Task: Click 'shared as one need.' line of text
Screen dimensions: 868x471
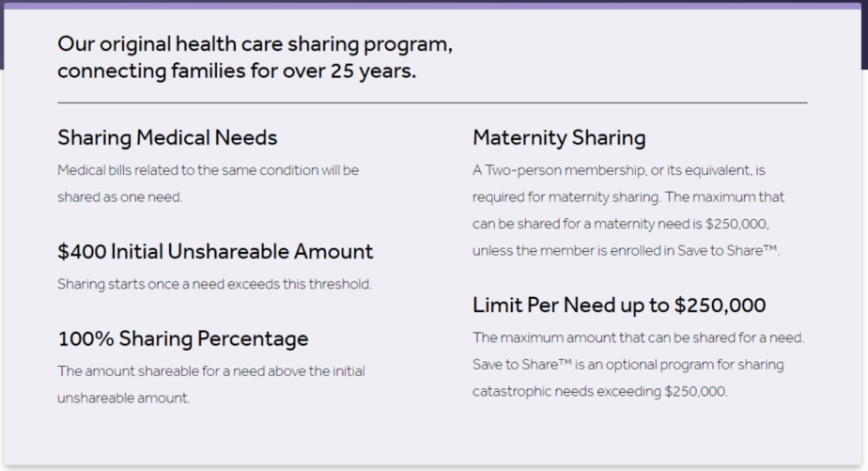Action: [119, 196]
